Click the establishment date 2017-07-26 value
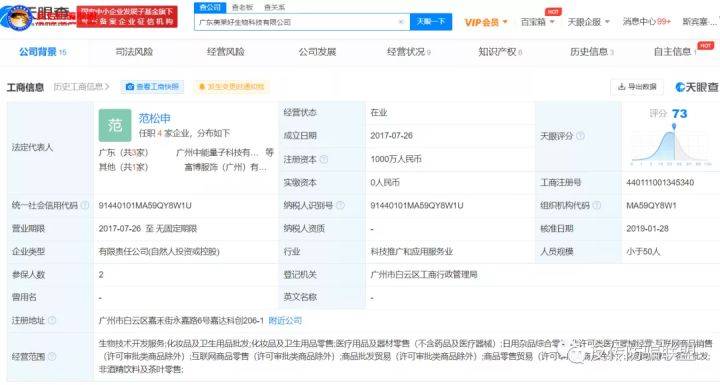Image resolution: width=720 pixels, height=385 pixels. [x=391, y=136]
